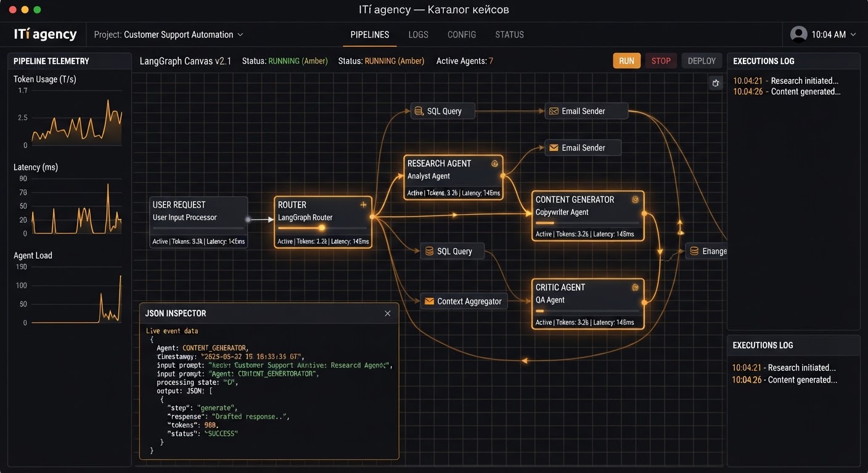Click database icon of SQL Query feeding Email Sender
This screenshot has height=473, width=868.
[x=419, y=111]
